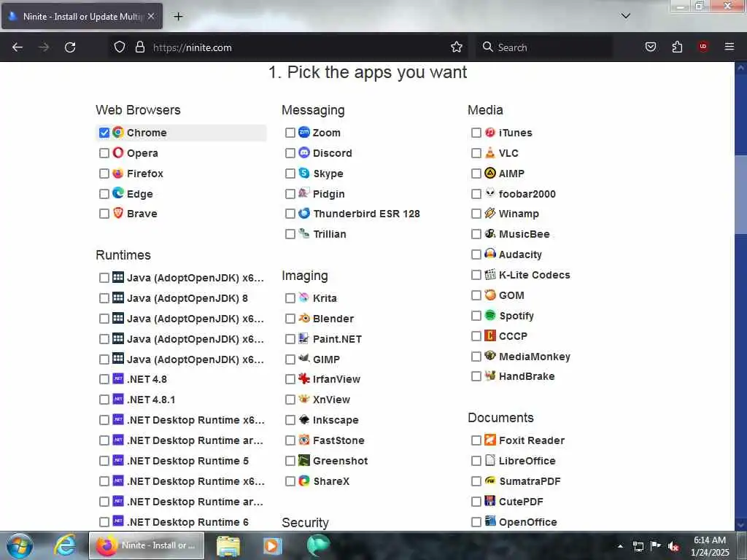The width and height of the screenshot is (747, 560).
Task: Click the iTunes icon
Action: click(x=489, y=132)
